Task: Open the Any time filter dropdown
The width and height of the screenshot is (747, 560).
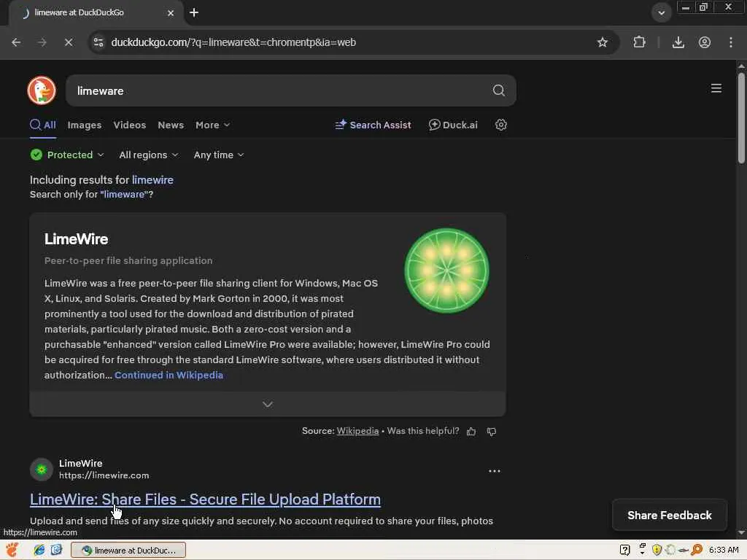Action: pos(219,155)
